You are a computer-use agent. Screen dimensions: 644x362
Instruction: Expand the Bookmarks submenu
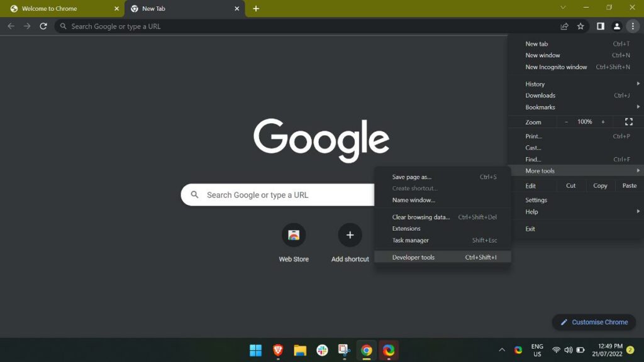[540, 107]
